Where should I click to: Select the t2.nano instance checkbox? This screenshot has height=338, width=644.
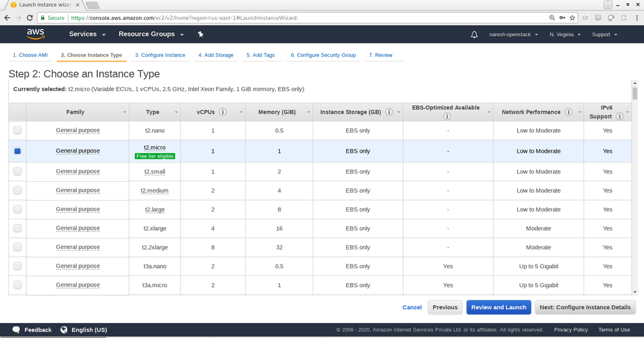pyautogui.click(x=17, y=131)
